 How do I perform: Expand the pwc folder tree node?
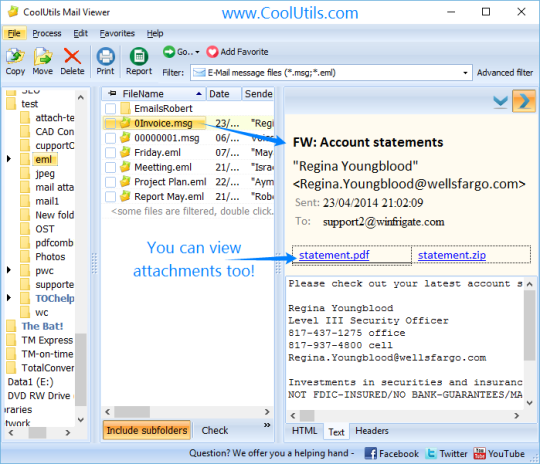pyautogui.click(x=9, y=270)
